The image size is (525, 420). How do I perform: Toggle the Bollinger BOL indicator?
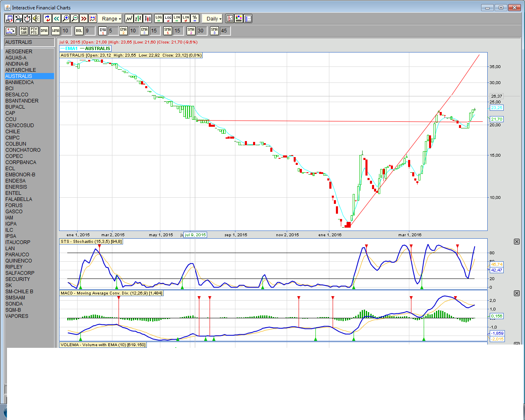pyautogui.click(x=79, y=31)
